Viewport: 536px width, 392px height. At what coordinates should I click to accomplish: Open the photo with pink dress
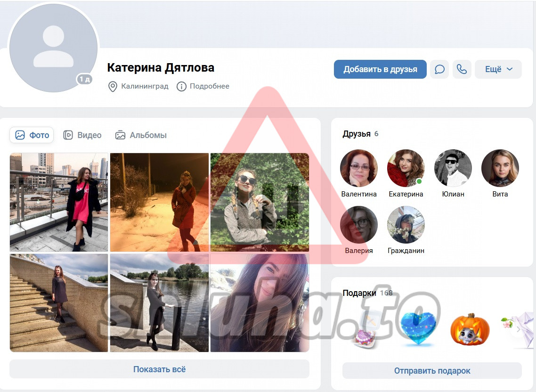[59, 202]
